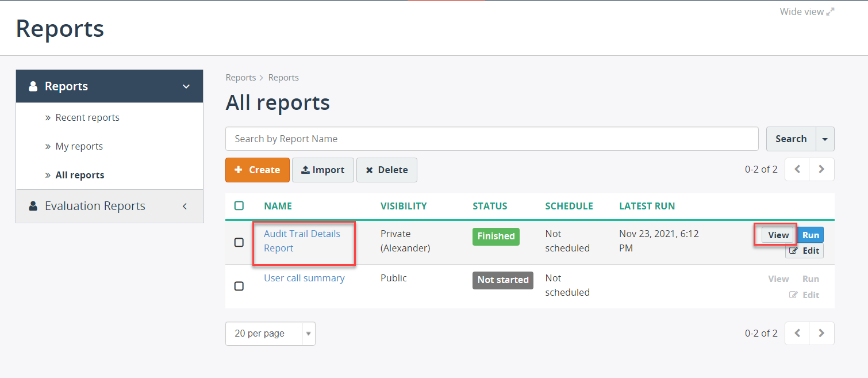This screenshot has height=378, width=868.
Task: Open Recent reports in the sidebar
Action: pos(87,117)
